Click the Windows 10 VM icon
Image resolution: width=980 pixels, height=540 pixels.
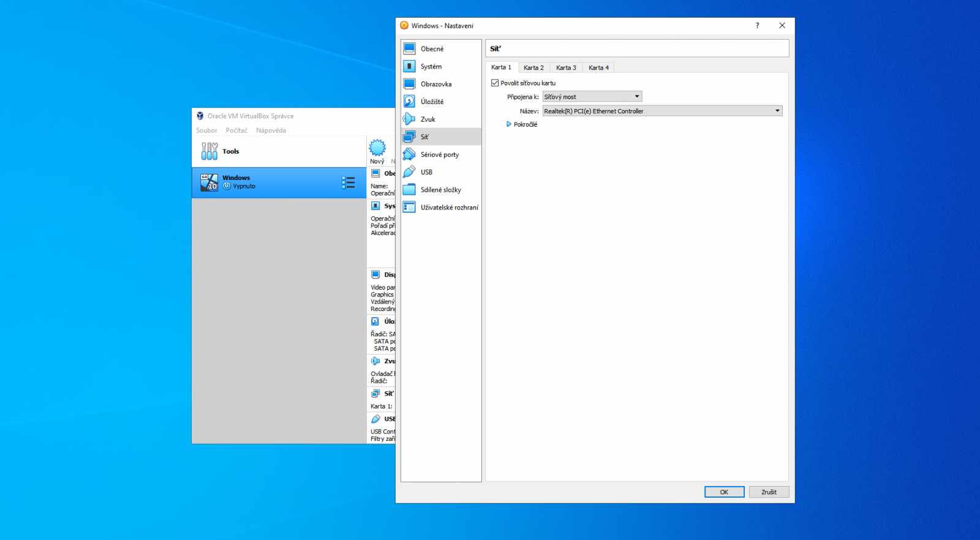209,182
